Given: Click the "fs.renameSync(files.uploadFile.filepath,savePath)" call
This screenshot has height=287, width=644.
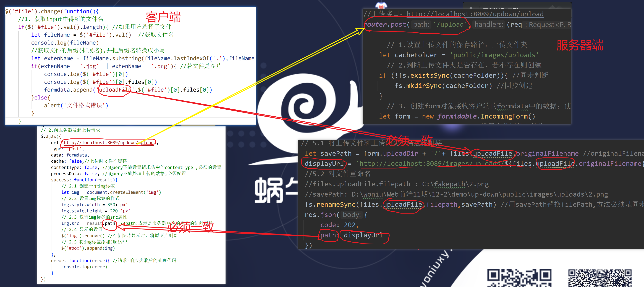Looking at the screenshot, I should pyautogui.click(x=400, y=205).
